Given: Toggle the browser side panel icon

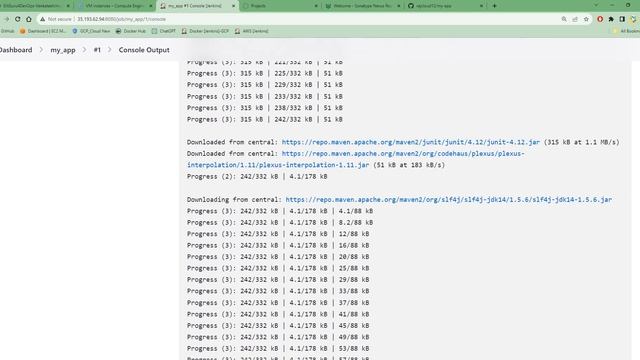Looking at the screenshot, I should 622,19.
